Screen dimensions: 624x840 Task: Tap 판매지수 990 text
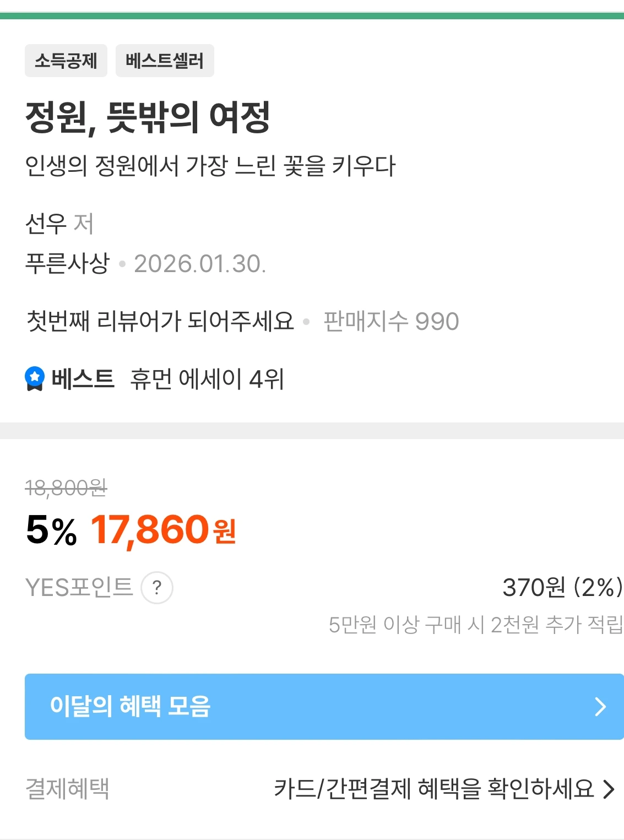tap(391, 321)
